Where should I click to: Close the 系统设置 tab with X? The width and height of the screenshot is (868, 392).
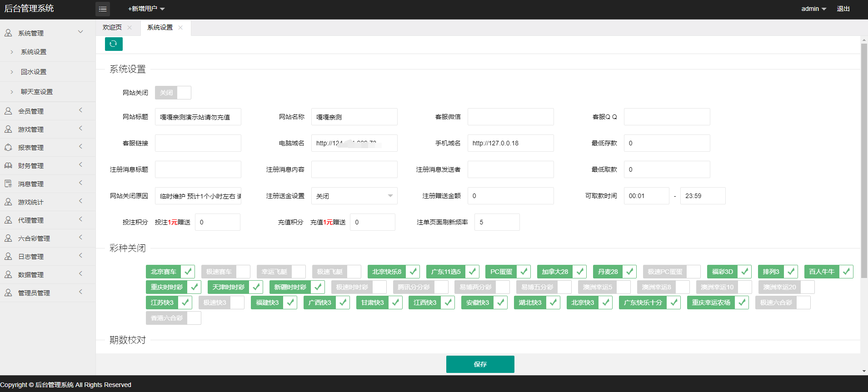click(x=180, y=28)
